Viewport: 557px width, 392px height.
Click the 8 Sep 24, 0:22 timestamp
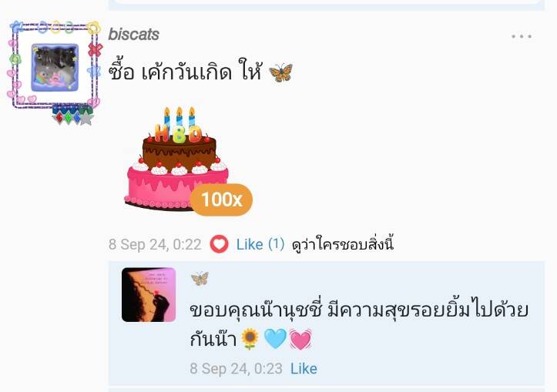click(x=155, y=244)
